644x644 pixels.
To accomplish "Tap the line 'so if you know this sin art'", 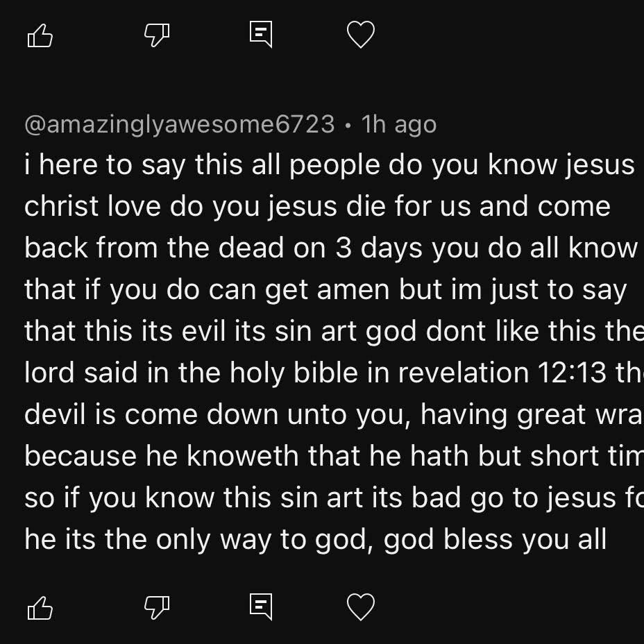I will click(334, 498).
